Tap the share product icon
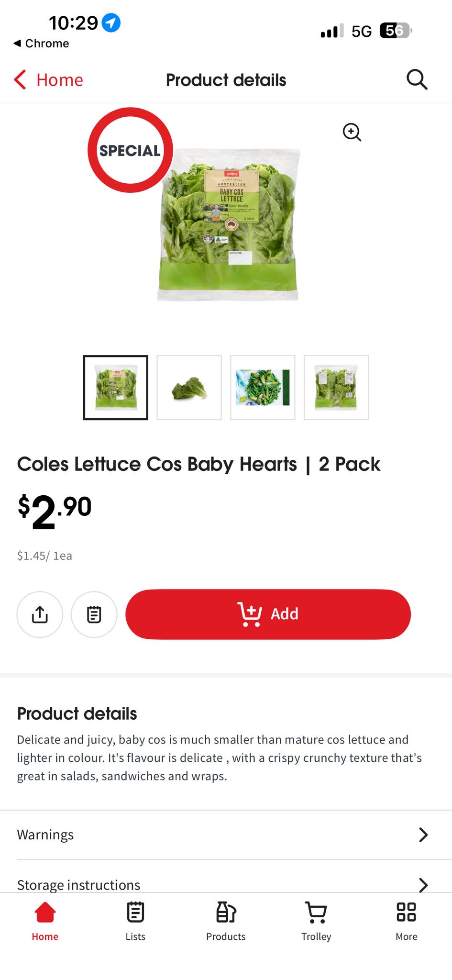This screenshot has height=980, width=452. (40, 614)
